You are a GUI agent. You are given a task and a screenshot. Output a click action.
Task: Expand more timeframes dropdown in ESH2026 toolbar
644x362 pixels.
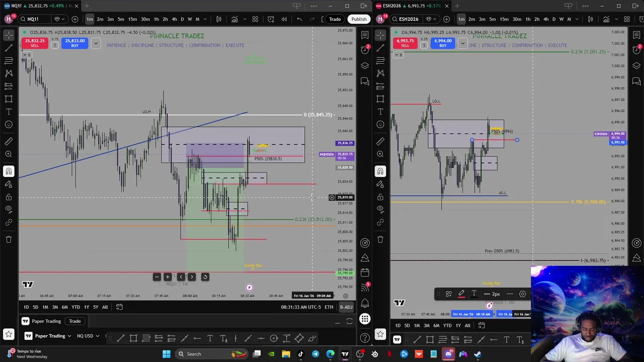click(x=577, y=19)
